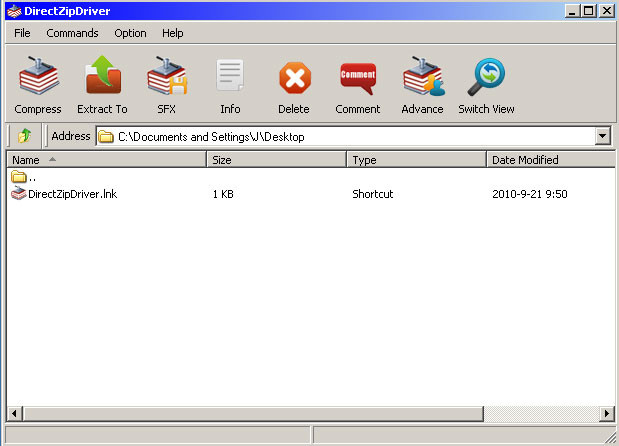This screenshot has height=446, width=619.
Task: Select the parent folder '..' entry
Action: pos(24,177)
